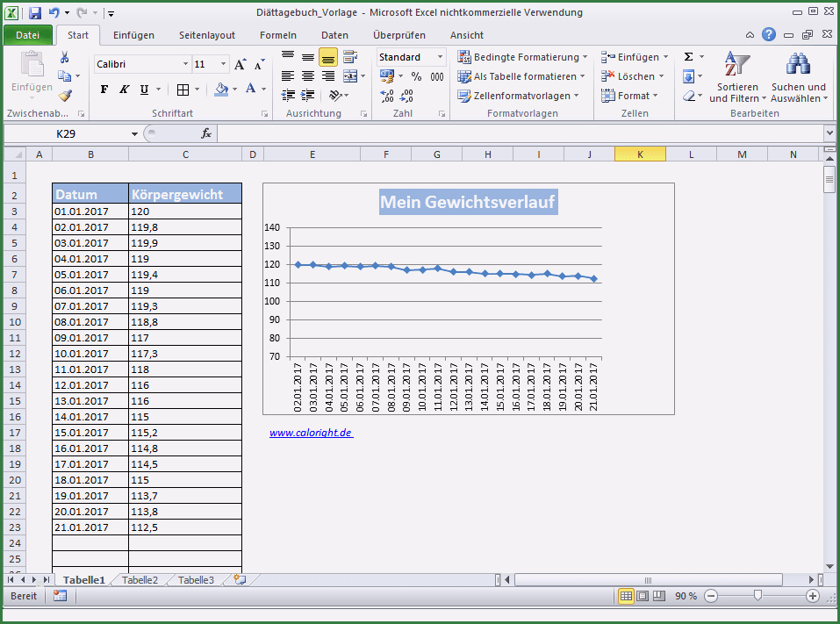This screenshot has width=840, height=624.
Task: Click the fill color bucket swatch
Action: (220, 90)
